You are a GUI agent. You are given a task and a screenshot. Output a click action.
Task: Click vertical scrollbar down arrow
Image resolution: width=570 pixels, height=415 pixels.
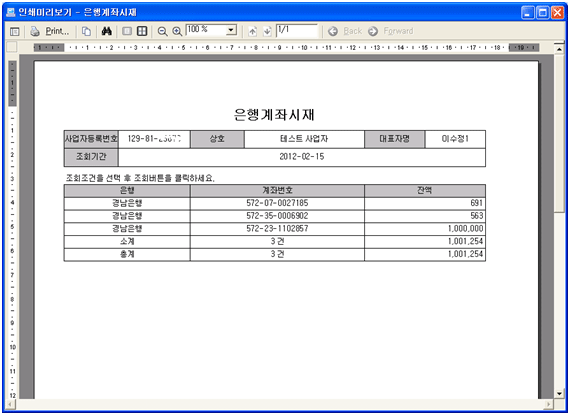[559, 394]
